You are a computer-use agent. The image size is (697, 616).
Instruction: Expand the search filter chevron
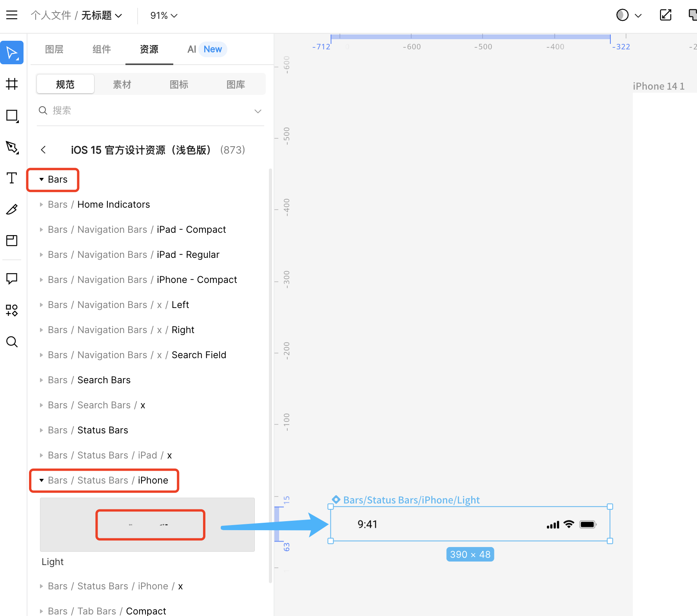(258, 111)
